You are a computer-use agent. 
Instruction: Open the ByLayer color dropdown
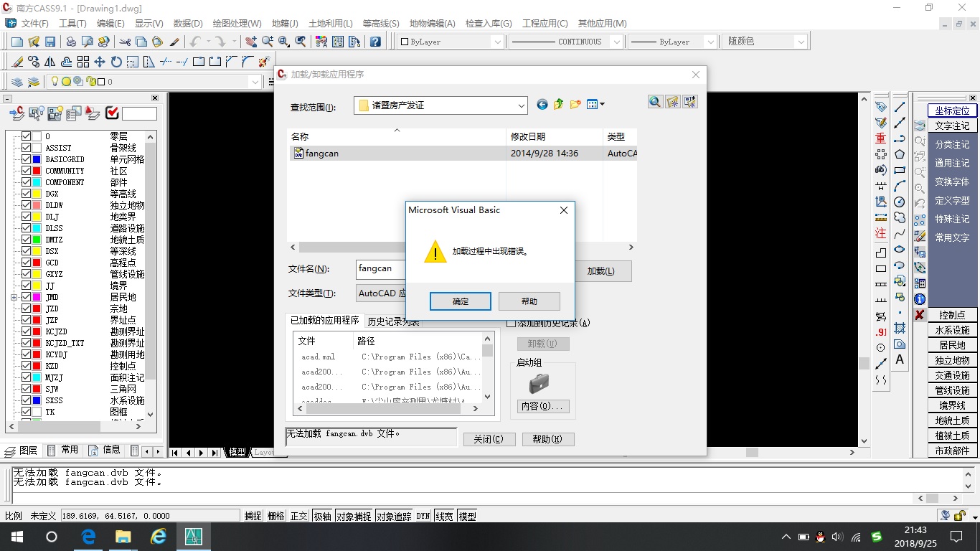[x=496, y=42]
